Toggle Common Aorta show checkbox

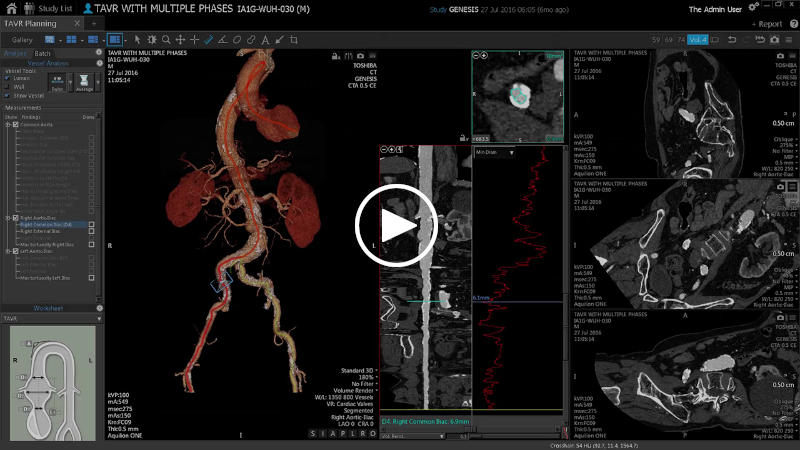[15, 124]
